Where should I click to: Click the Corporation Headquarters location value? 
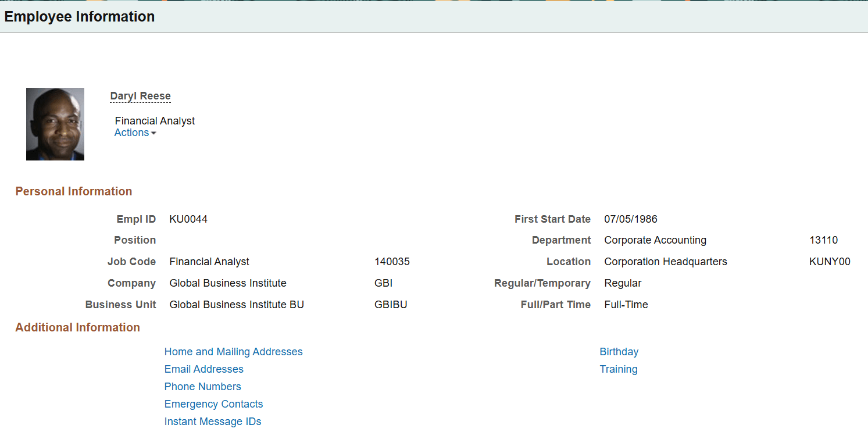click(666, 262)
